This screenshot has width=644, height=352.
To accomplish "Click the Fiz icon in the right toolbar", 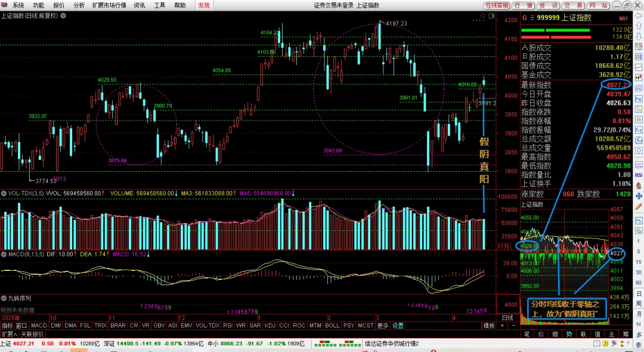I will [x=639, y=130].
